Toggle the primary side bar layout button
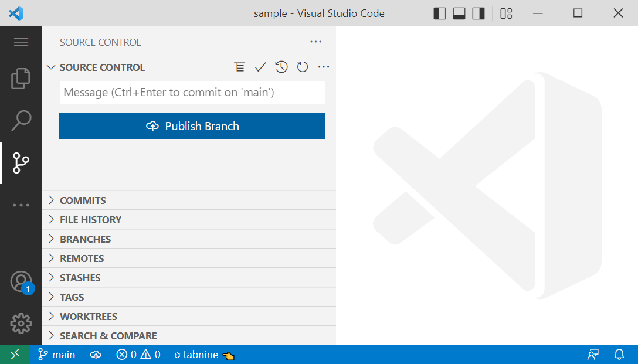Viewport: 638px width, 364px height. [440, 13]
